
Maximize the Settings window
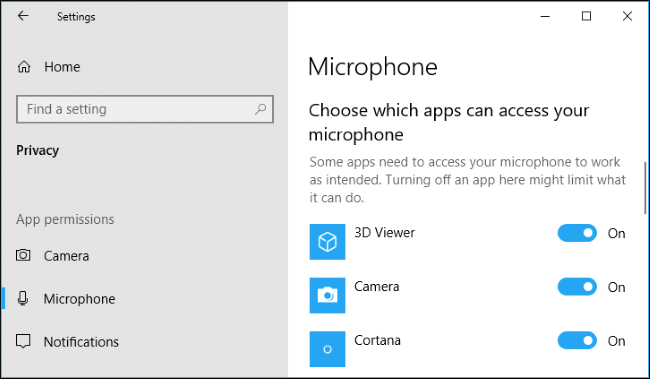586,16
